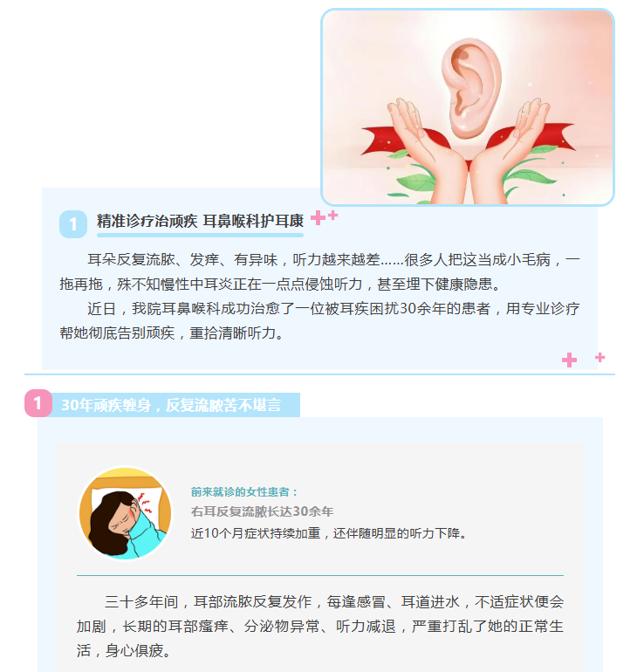Image resolution: width=644 pixels, height=672 pixels.
Task: Click the paragraph starting 近日，我院耳鼻喉科
Action: 319,320
